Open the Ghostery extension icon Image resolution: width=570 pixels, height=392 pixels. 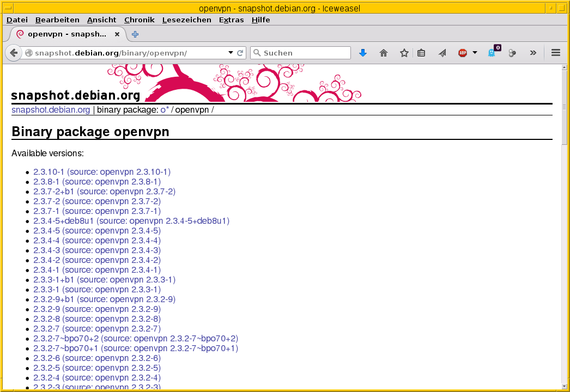click(492, 53)
